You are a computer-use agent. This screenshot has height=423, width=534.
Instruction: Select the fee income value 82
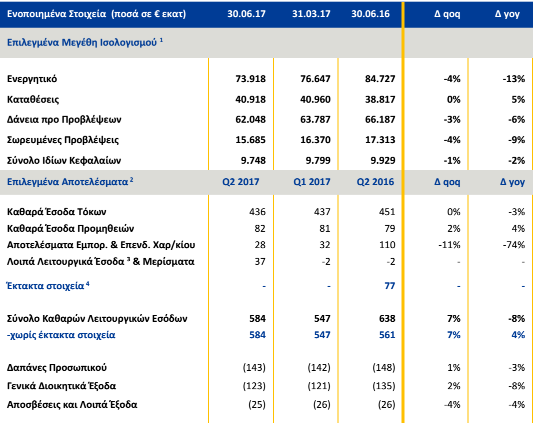coord(260,229)
